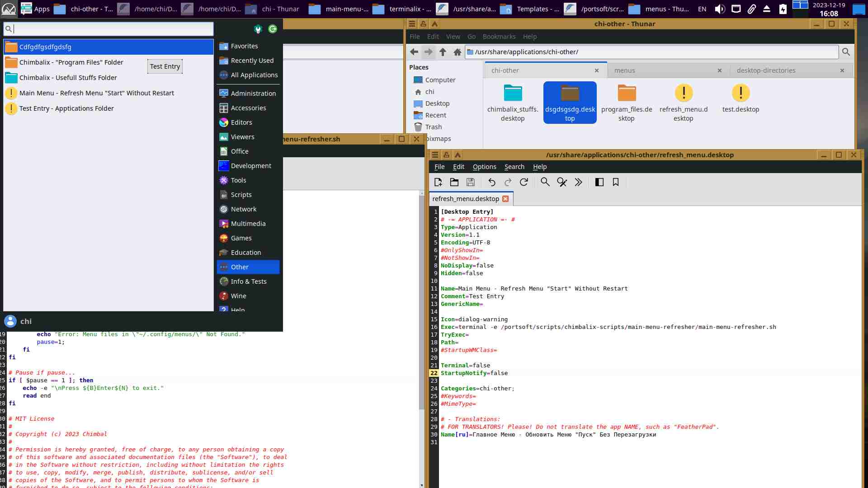Launch Chimbalix - Usefull Stuffs Folder entry
The width and height of the screenshot is (868, 488).
coord(68,78)
